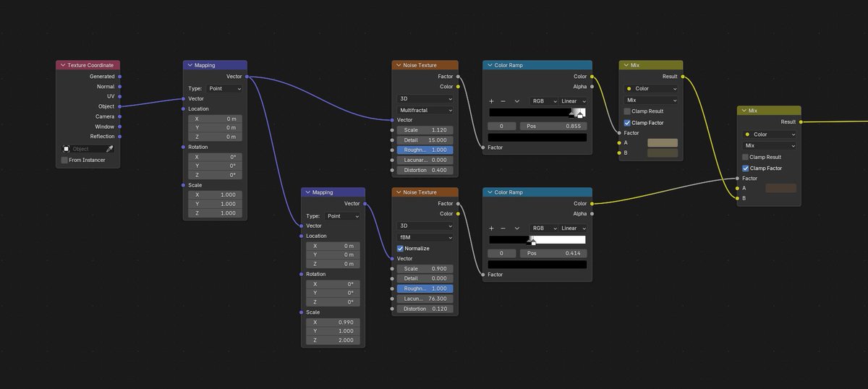Click the Detail 15.000 field
This screenshot has height=389, width=868.
(425, 140)
